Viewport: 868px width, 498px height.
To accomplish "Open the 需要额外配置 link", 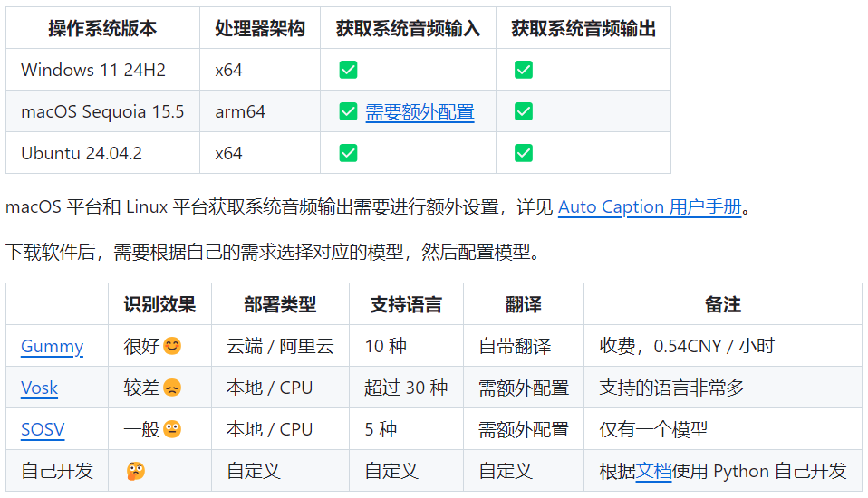I will (x=420, y=111).
